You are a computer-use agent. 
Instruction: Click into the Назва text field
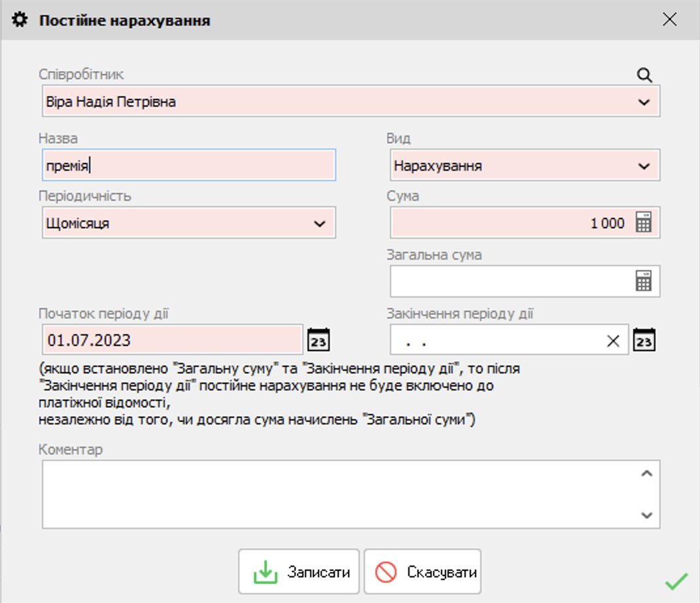(188, 165)
